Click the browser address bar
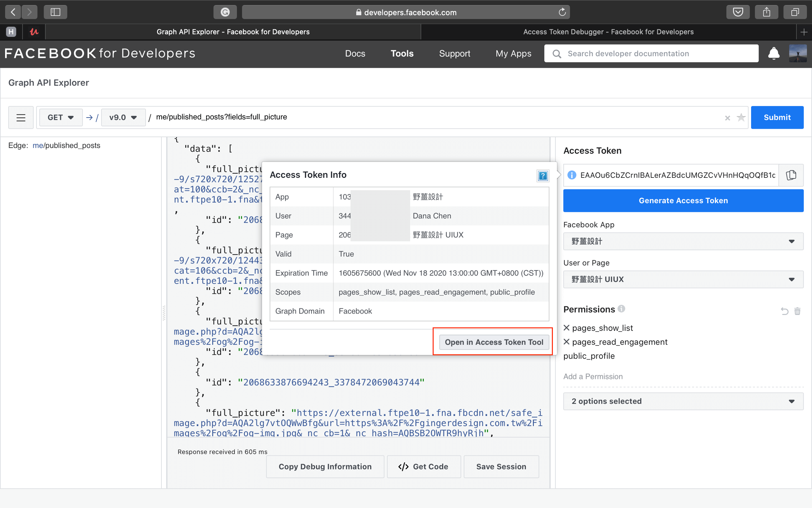Screen dimensions: 812x508 (x=405, y=12)
